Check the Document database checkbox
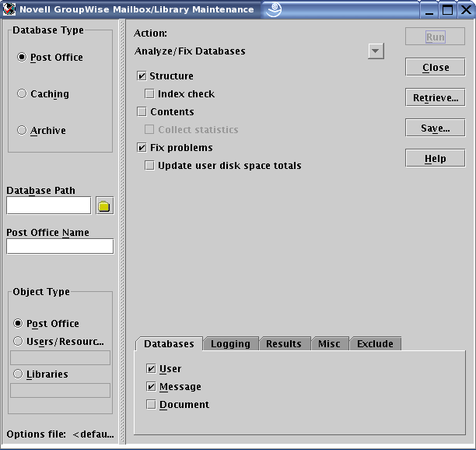476x450 pixels. [x=151, y=404]
